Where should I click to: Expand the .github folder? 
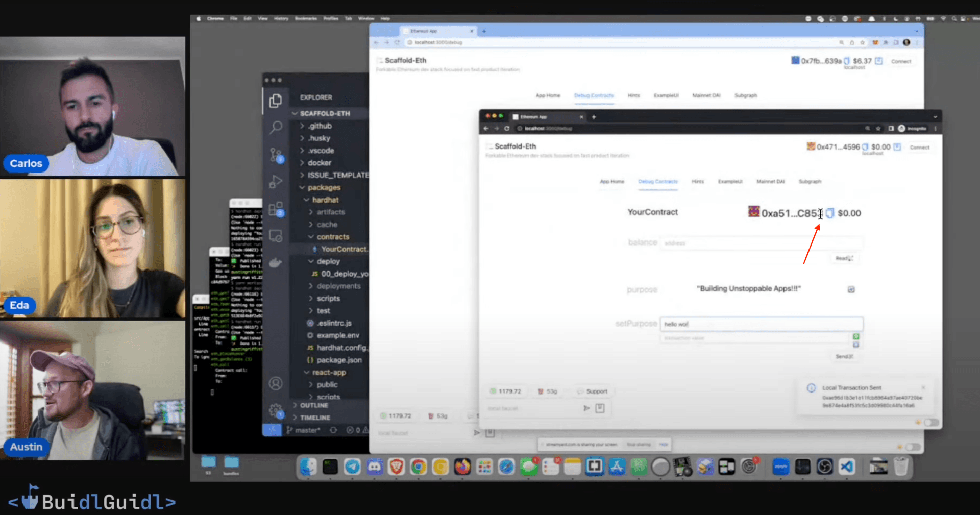coord(320,126)
